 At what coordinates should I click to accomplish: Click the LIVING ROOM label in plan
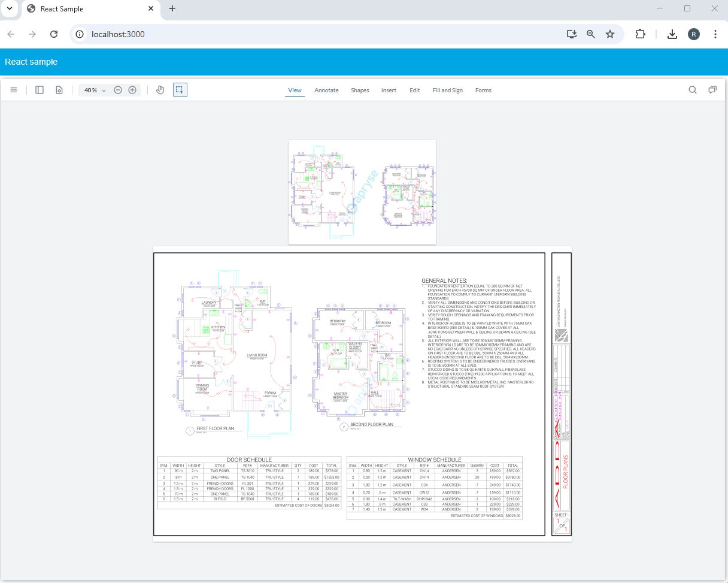coord(257,355)
